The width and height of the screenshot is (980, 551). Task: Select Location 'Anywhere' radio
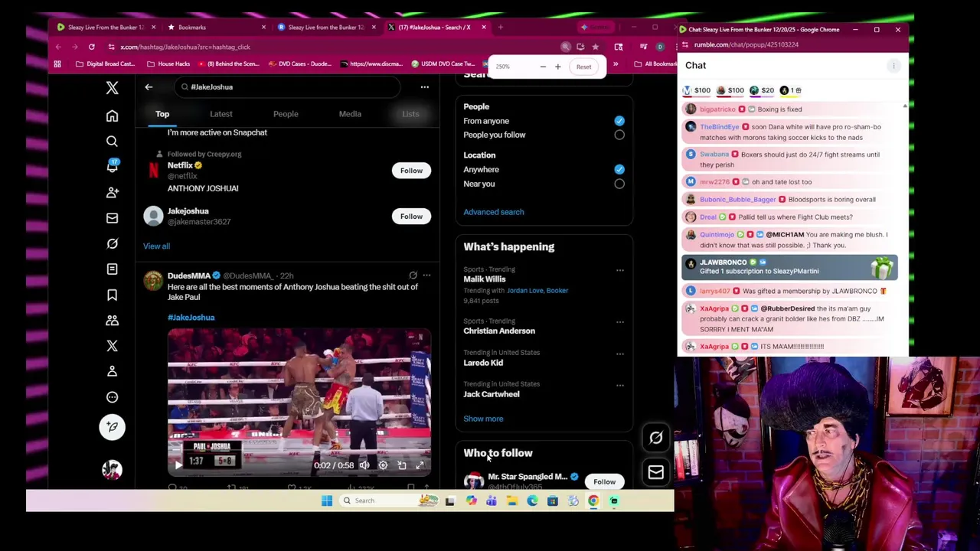(619, 169)
